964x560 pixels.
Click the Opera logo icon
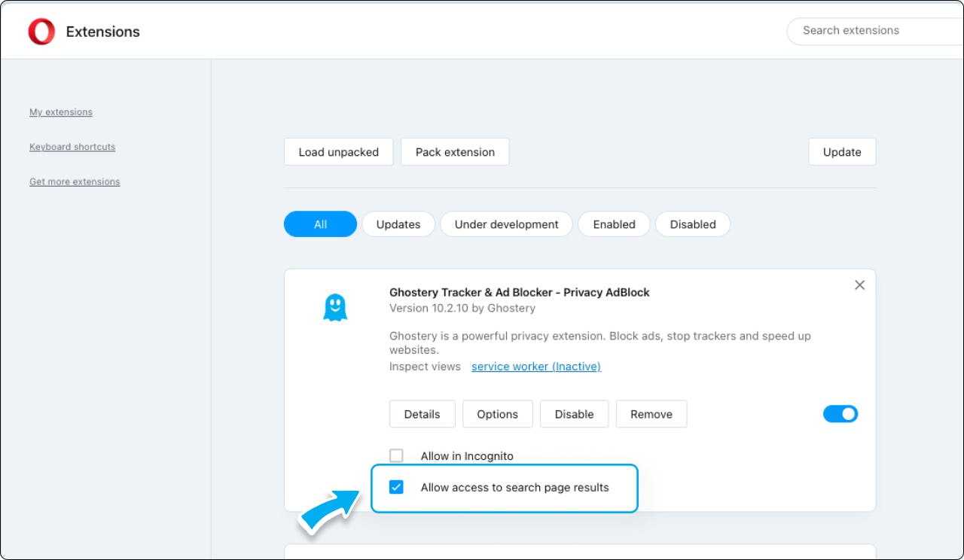(42, 30)
